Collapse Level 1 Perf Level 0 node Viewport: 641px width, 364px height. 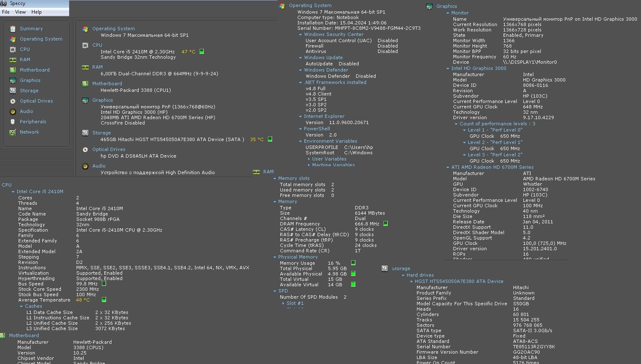tap(465, 130)
